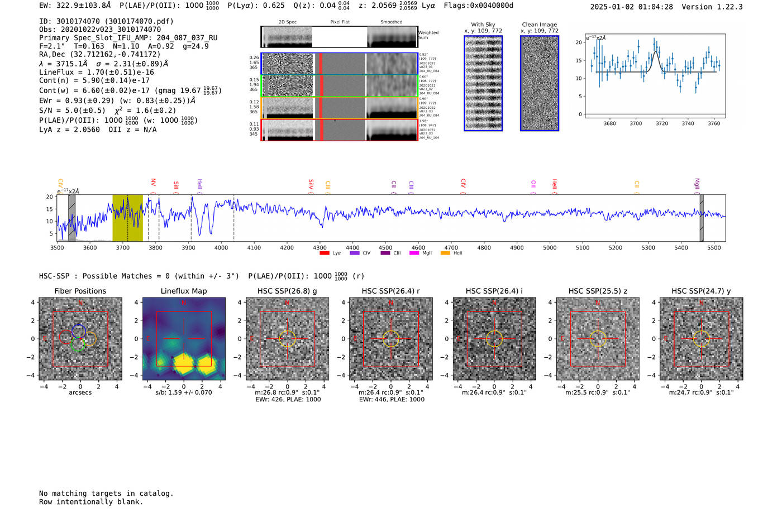This screenshot has height=532, width=782.
Task: Click the orange HeII legend swatch
Action: (x=445, y=253)
